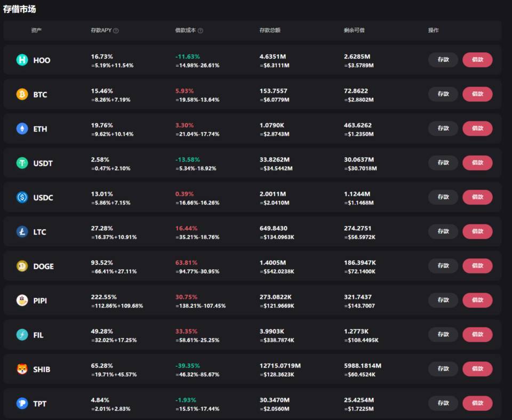
Task: Open the SHIB dog icon
Action: [22, 369]
